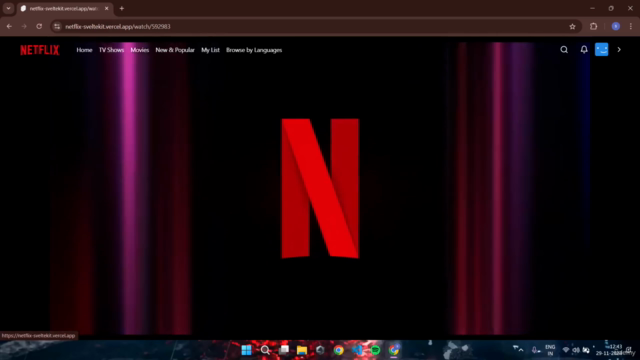Open Chrome profile avatar

(616, 26)
